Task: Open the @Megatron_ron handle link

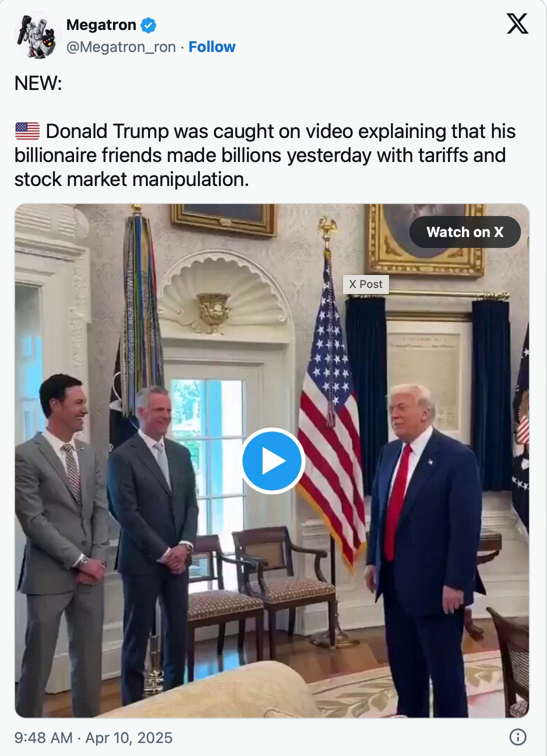Action: click(121, 47)
